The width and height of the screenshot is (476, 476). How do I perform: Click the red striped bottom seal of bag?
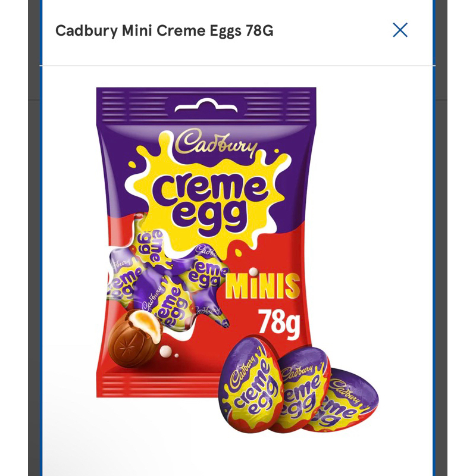coord(158,386)
